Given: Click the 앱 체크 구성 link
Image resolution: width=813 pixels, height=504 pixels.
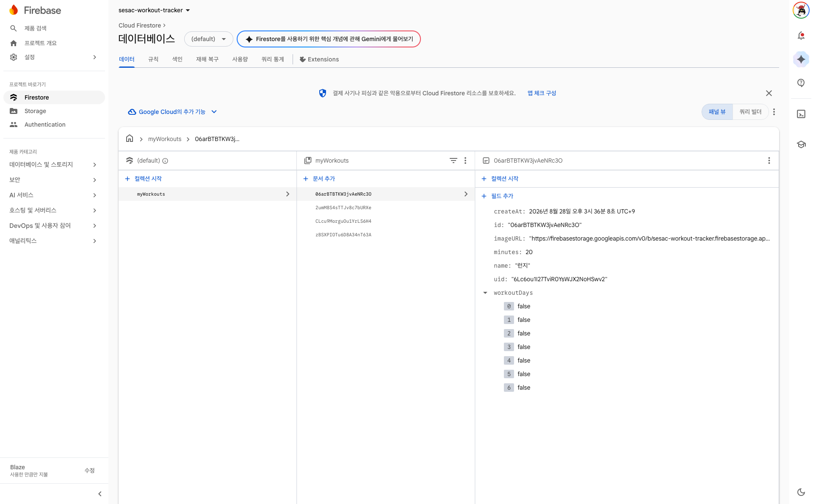Looking at the screenshot, I should click(542, 93).
